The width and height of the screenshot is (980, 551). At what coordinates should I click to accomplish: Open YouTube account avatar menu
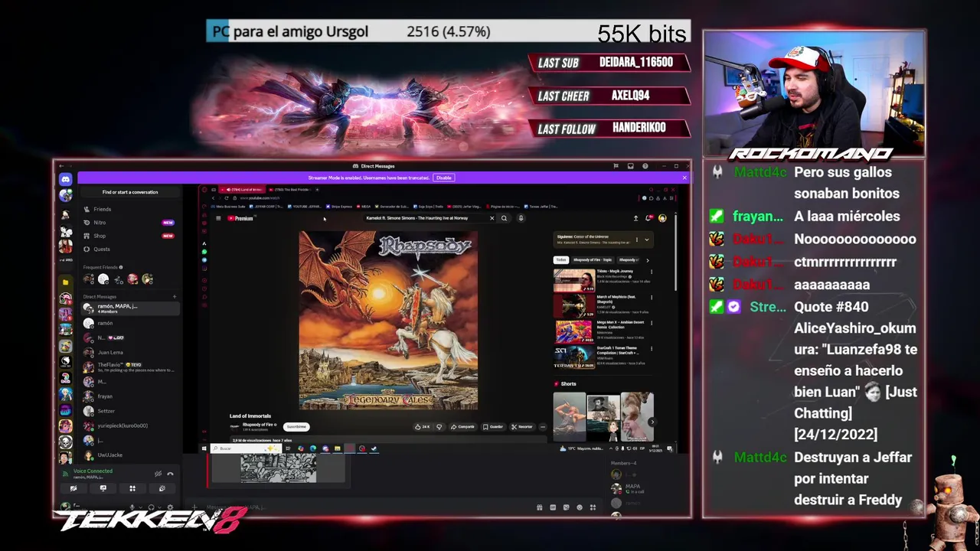662,218
